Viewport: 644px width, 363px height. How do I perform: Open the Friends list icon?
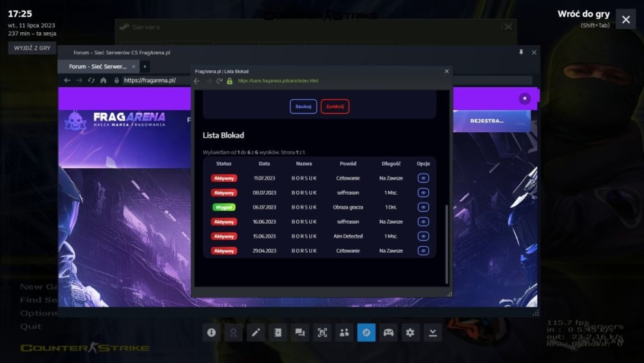[x=344, y=333]
